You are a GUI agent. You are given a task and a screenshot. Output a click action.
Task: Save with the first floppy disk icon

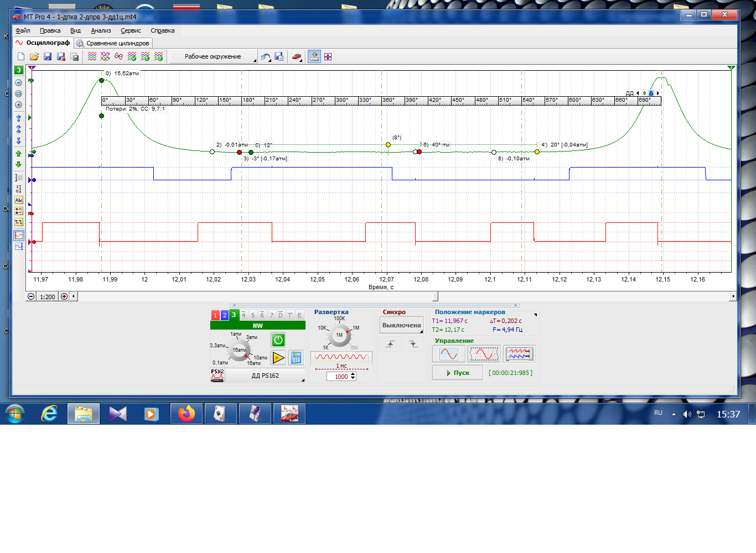48,56
